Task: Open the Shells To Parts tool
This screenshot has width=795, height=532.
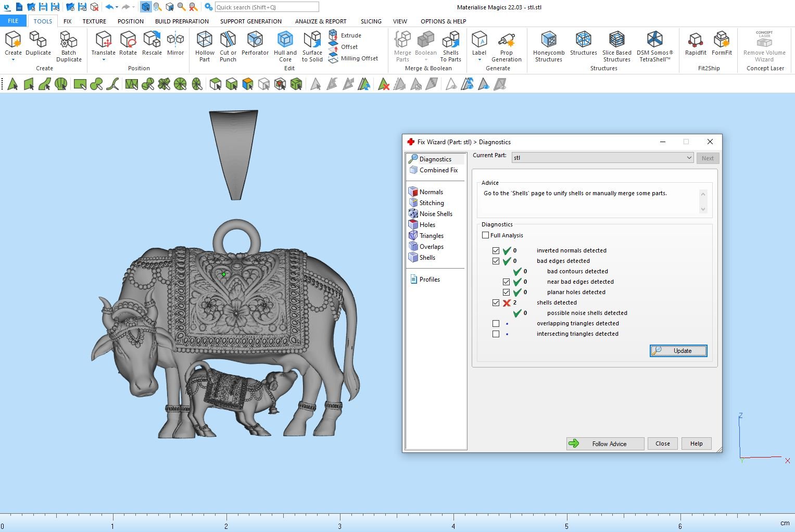Action: [450, 46]
